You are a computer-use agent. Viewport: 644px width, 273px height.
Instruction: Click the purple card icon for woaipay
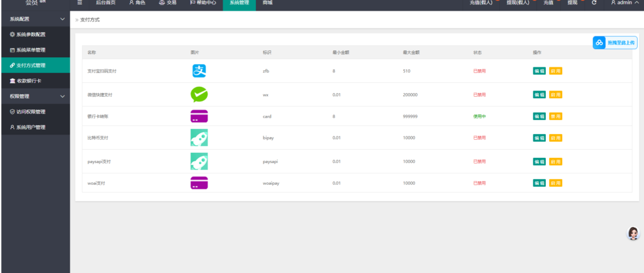click(199, 183)
